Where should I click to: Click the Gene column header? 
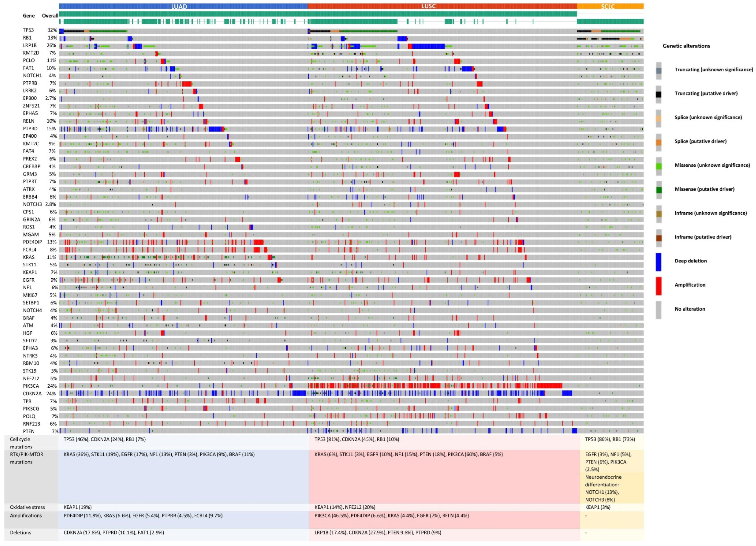[29, 16]
